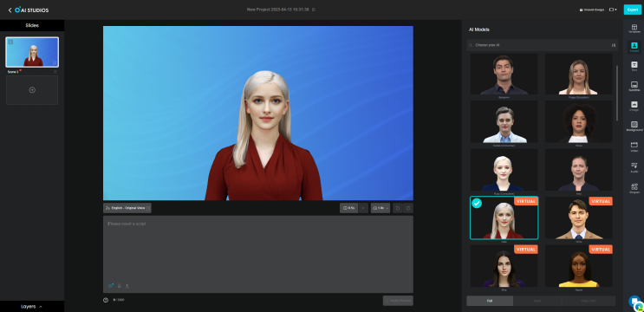Viewport: 644px width, 312px height.
Task: Select the Full body display option
Action: [x=490, y=301]
